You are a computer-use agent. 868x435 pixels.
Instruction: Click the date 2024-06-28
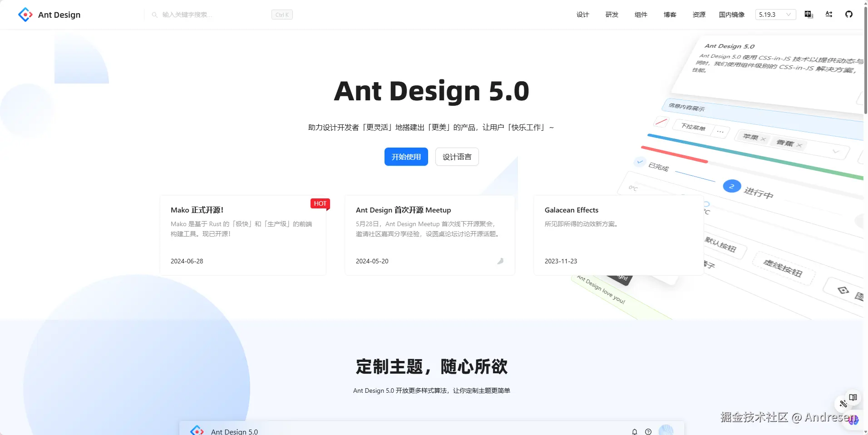(x=187, y=261)
